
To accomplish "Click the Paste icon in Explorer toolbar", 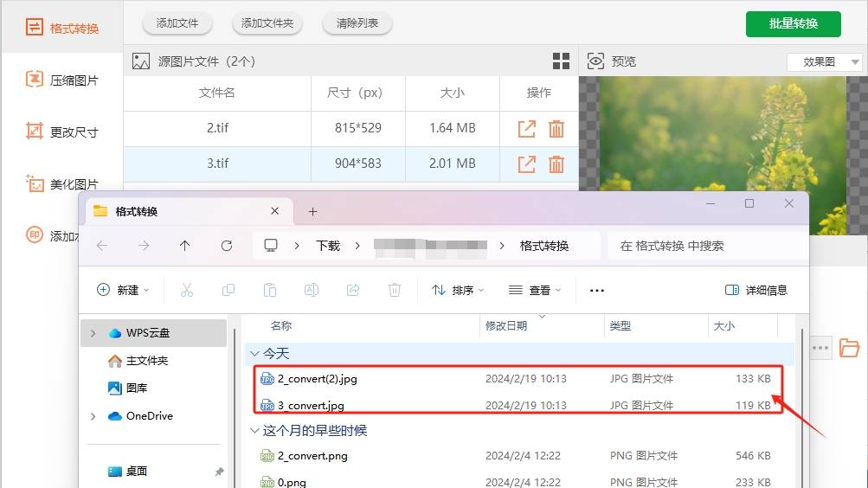I will pyautogui.click(x=270, y=290).
